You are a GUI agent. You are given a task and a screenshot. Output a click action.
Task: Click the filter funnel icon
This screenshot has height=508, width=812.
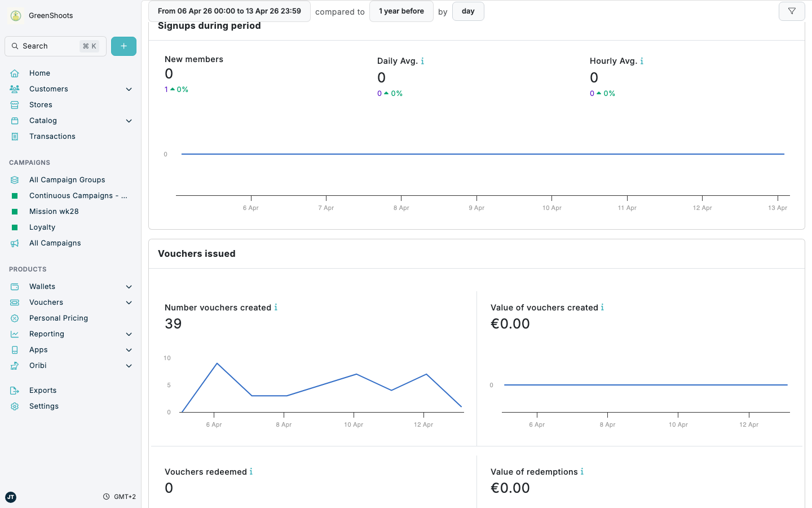tap(792, 11)
